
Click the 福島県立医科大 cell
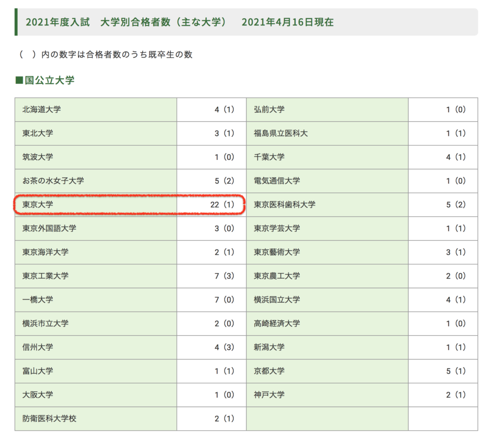(x=327, y=133)
